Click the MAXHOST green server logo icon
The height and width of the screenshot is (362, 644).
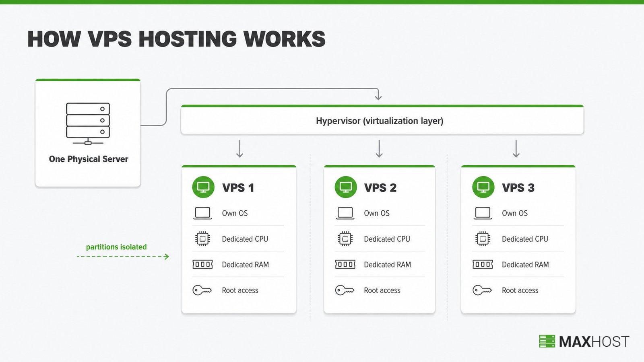(x=547, y=341)
